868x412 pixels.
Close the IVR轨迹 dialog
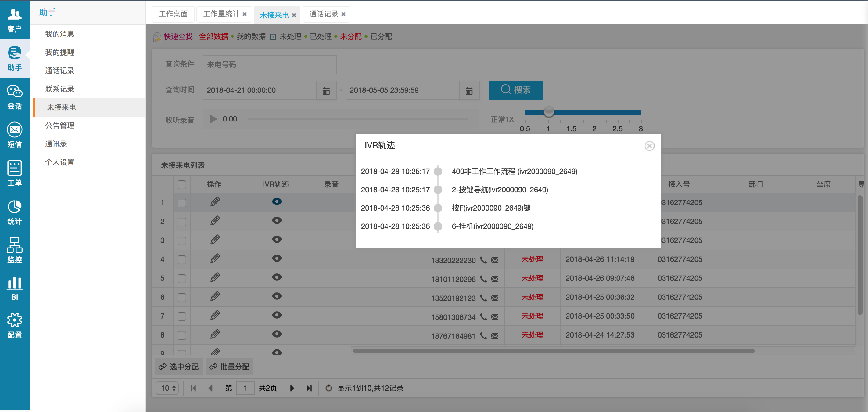(649, 146)
